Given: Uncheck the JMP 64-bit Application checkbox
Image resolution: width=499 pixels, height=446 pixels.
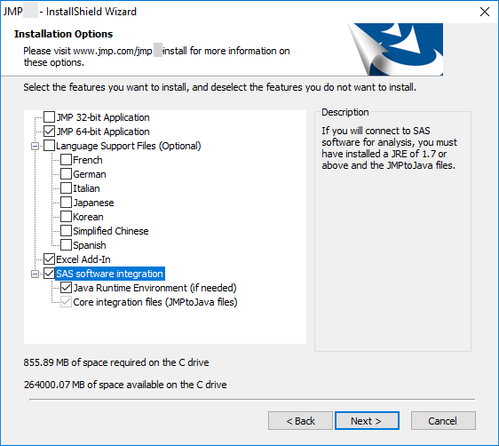Looking at the screenshot, I should 49,131.
